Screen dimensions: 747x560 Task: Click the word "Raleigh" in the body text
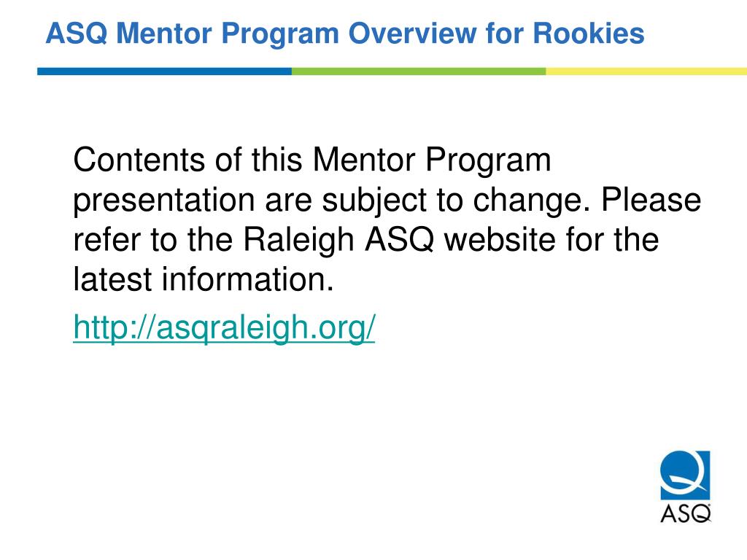click(298, 239)
